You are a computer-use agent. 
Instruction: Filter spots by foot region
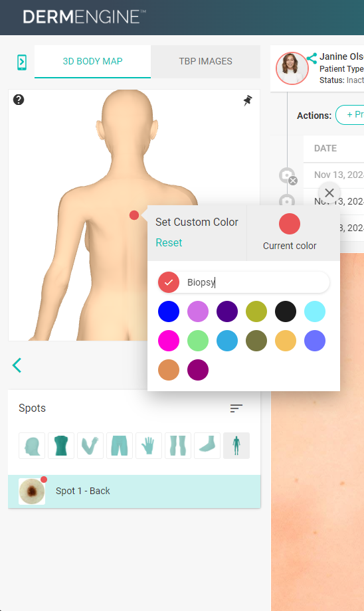tap(207, 446)
